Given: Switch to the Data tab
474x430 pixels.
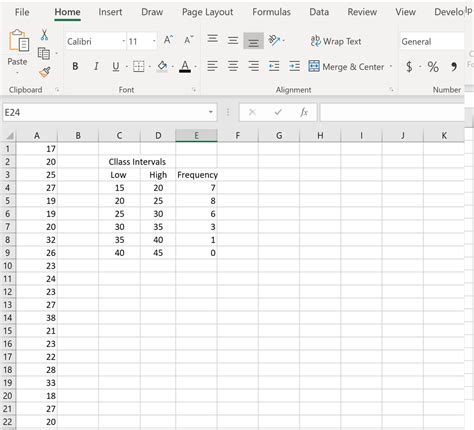Looking at the screenshot, I should point(319,12).
